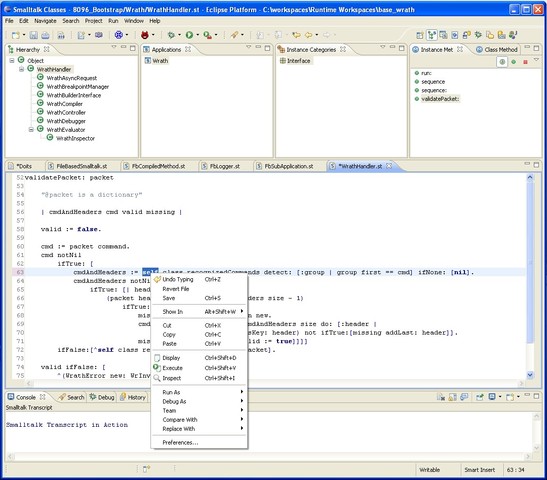Select the Smalltalk Classes perspective icon
This screenshot has height=480, width=547.
(x=432, y=35)
